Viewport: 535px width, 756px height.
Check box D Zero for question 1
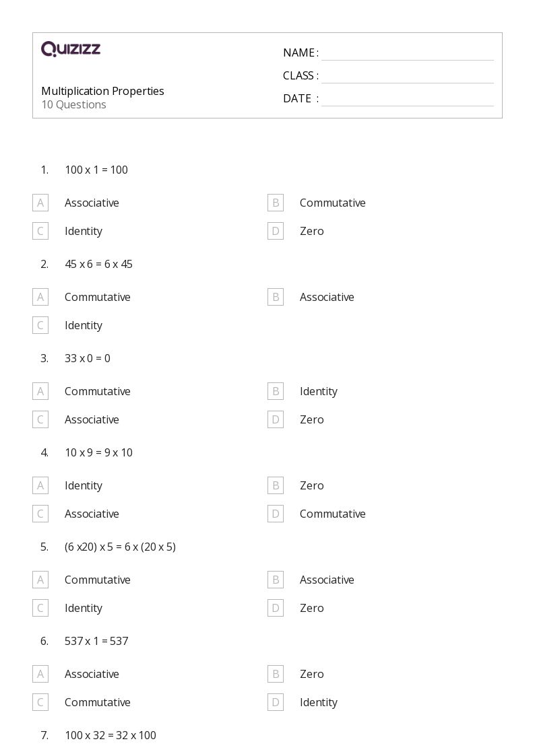tap(276, 231)
